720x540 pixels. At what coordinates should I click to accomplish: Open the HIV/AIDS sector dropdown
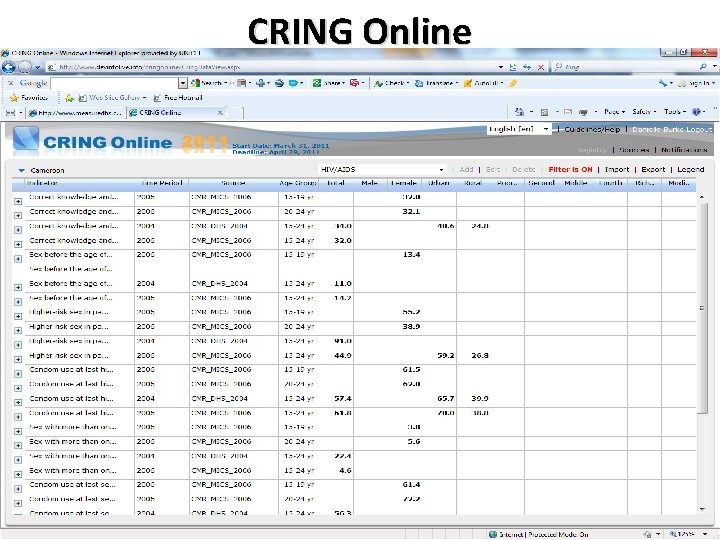[382, 169]
